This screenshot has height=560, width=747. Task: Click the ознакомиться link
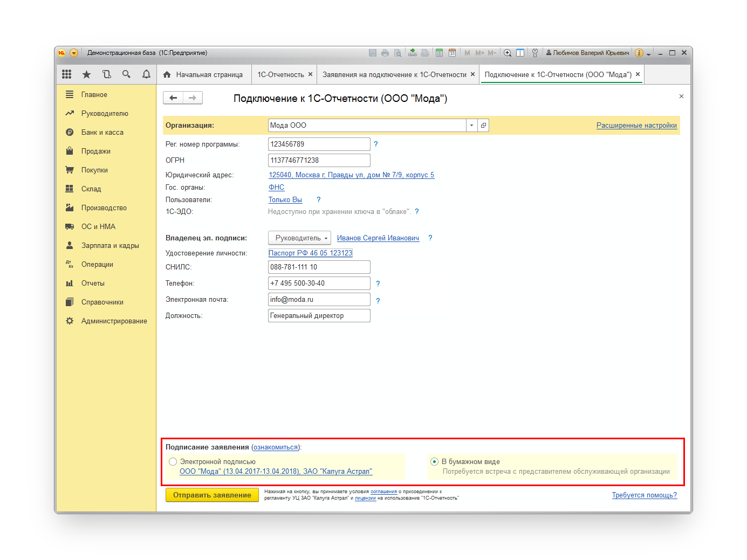pyautogui.click(x=276, y=447)
